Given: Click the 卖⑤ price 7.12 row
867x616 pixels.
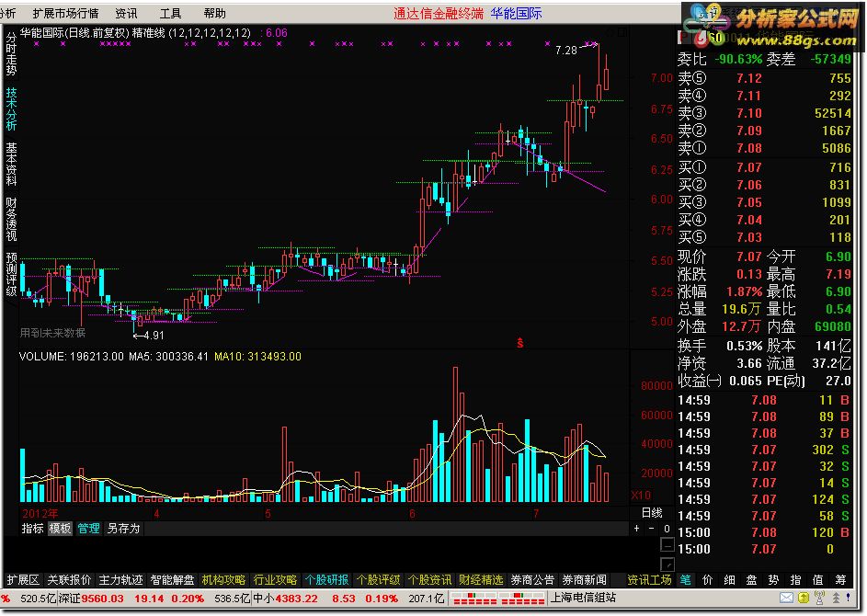Looking at the screenshot, I should click(764, 78).
